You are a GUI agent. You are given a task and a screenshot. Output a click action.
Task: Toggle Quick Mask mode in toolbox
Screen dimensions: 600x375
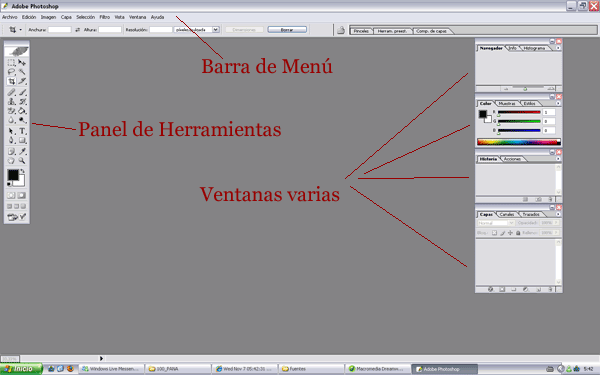tap(22, 195)
